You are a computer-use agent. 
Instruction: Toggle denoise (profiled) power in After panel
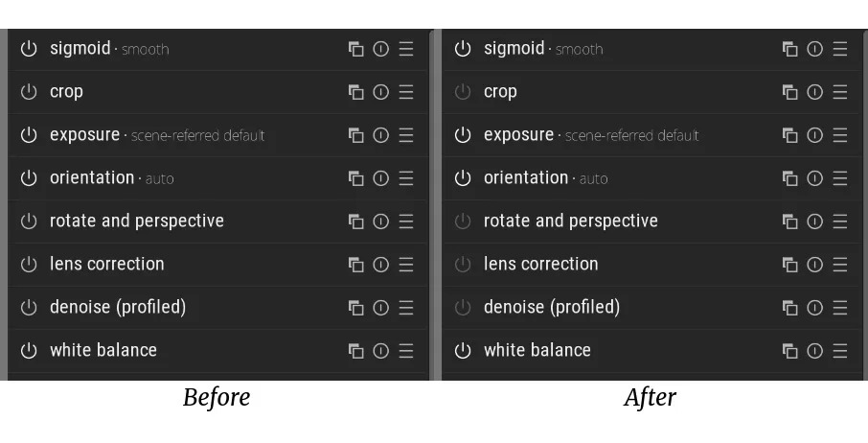click(x=463, y=308)
